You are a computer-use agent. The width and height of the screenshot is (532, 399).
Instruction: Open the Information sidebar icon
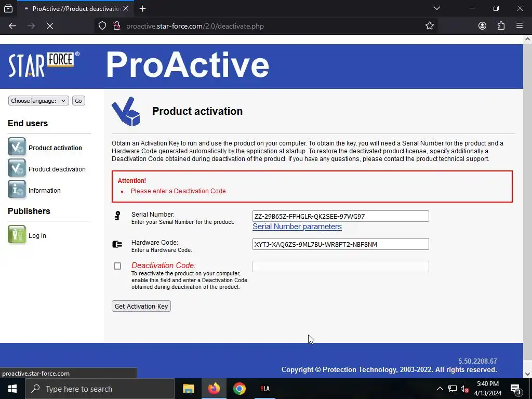pos(17,189)
